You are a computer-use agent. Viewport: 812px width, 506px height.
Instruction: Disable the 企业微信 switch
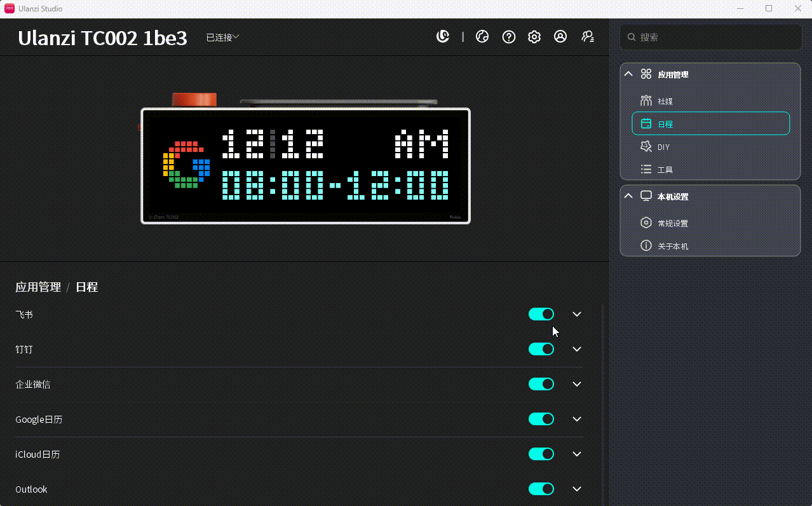coord(541,384)
